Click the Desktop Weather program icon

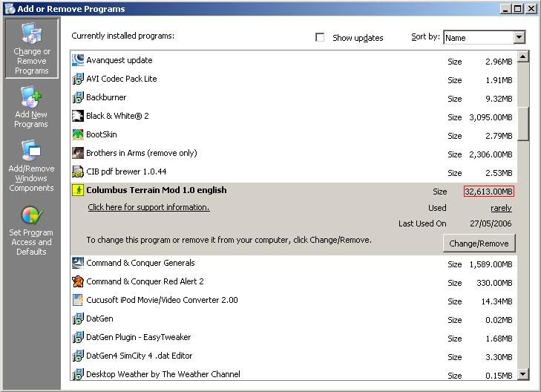78,374
